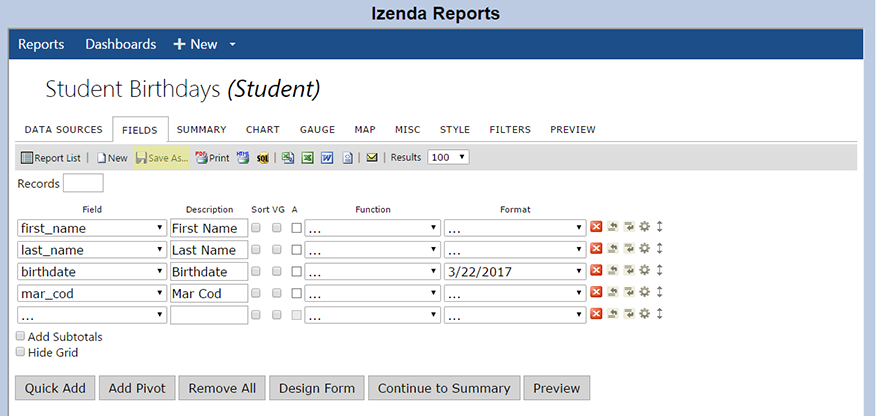This screenshot has height=416, width=876.
Task: Click the move arrow for birthdate row
Action: click(x=659, y=270)
